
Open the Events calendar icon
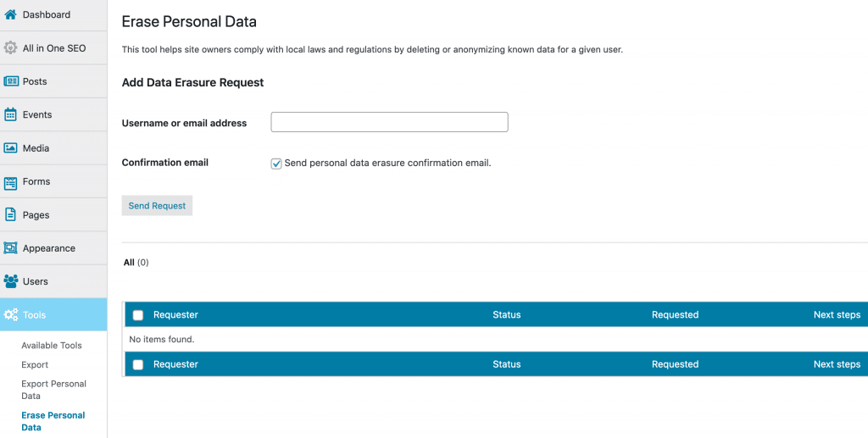(10, 114)
